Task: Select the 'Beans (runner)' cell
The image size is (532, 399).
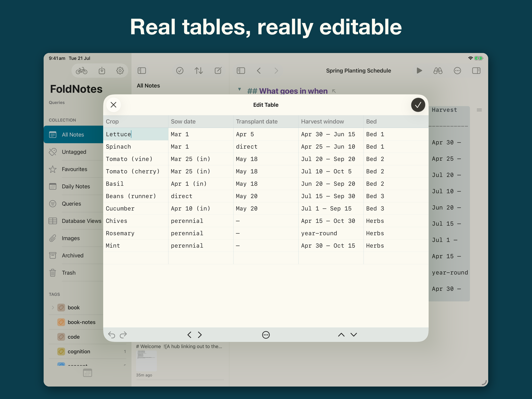Action: 136,196
